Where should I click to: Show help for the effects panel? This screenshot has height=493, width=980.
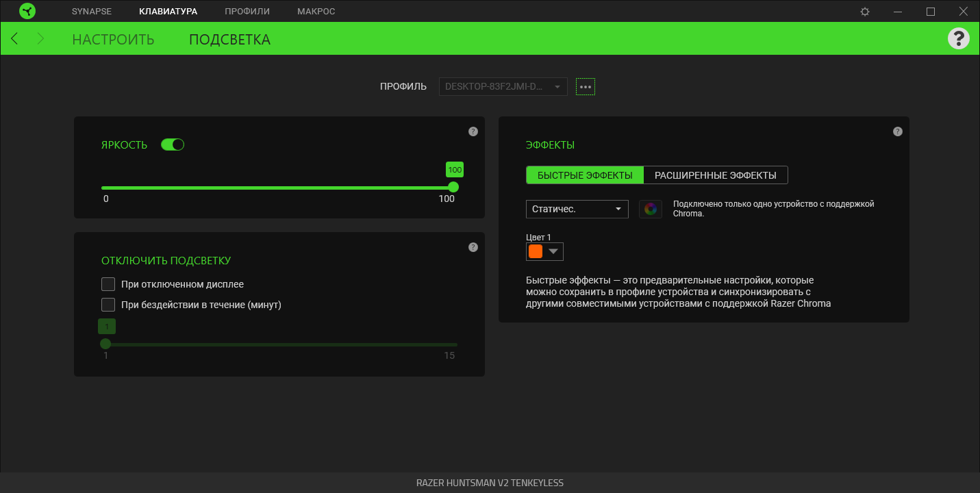[x=898, y=131]
